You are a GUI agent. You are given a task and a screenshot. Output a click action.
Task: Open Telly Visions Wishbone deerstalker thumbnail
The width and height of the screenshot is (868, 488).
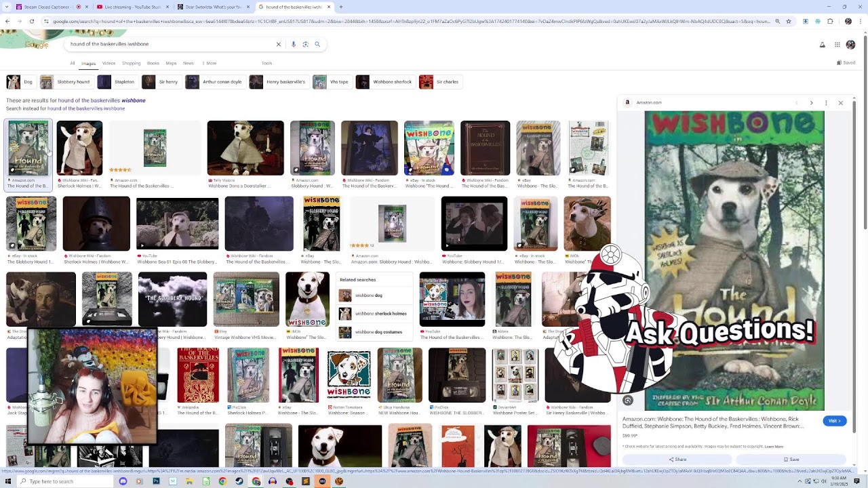pos(245,148)
